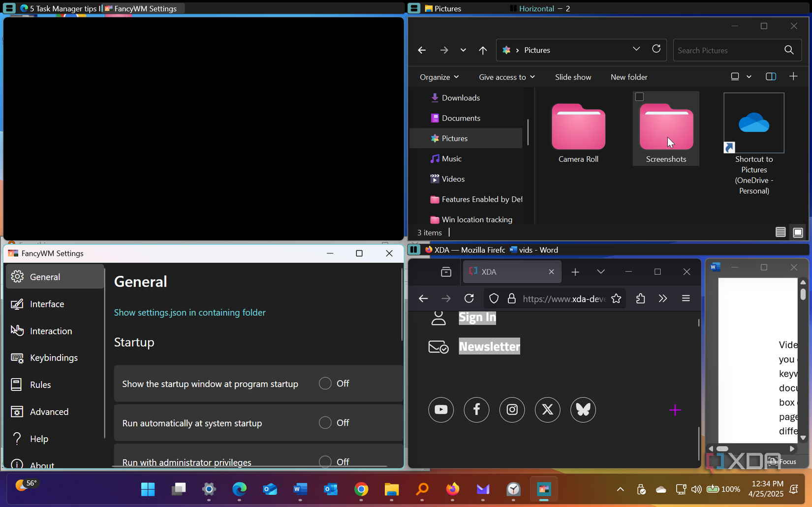Navigate up one folder level in File Explorer
This screenshot has height=507, width=812.
[x=483, y=50]
